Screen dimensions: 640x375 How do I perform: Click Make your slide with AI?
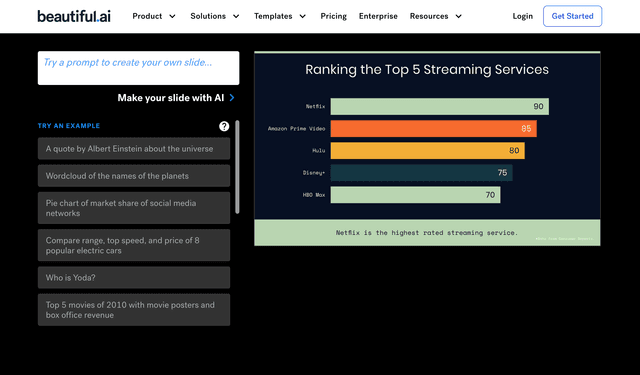tap(171, 98)
